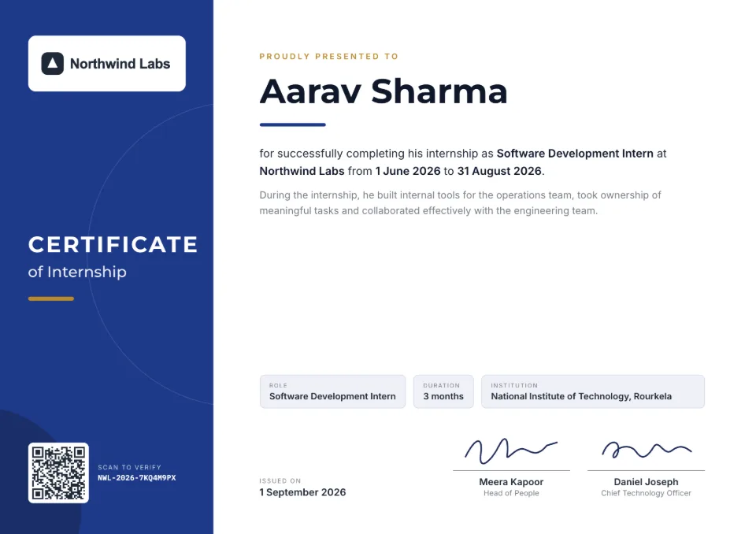This screenshot has height=534, width=756.
Task: Click the start date '1 June 2026'
Action: [x=408, y=171]
